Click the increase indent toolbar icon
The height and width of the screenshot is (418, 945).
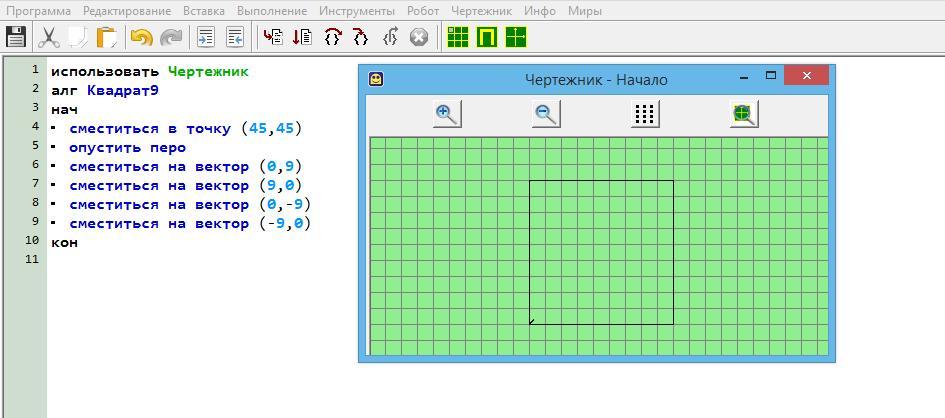click(206, 37)
